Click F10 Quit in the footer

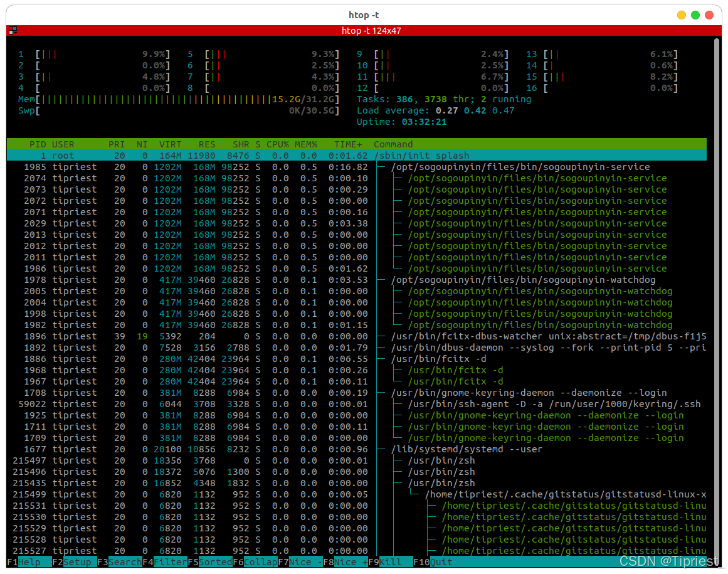[433, 562]
